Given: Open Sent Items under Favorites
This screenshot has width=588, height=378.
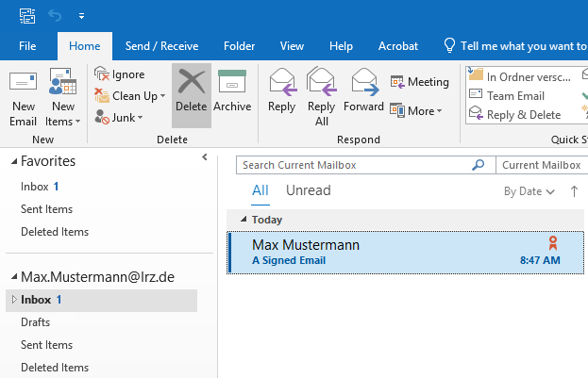Looking at the screenshot, I should click(x=47, y=209).
